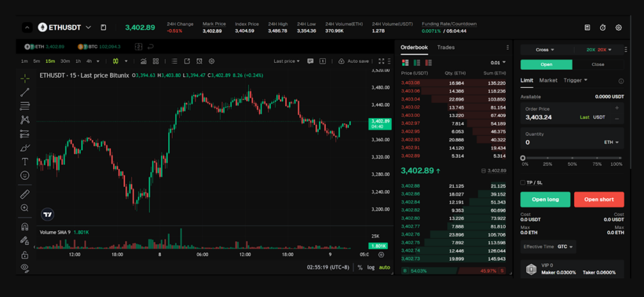
Task: Click the info icon beside Trigger
Action: click(x=621, y=81)
